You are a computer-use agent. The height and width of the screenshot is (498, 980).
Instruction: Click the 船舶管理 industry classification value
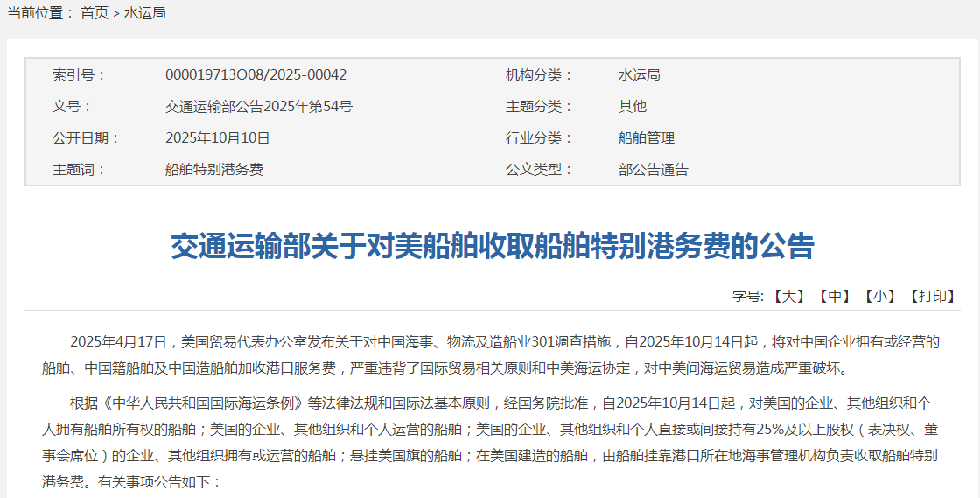pyautogui.click(x=646, y=138)
